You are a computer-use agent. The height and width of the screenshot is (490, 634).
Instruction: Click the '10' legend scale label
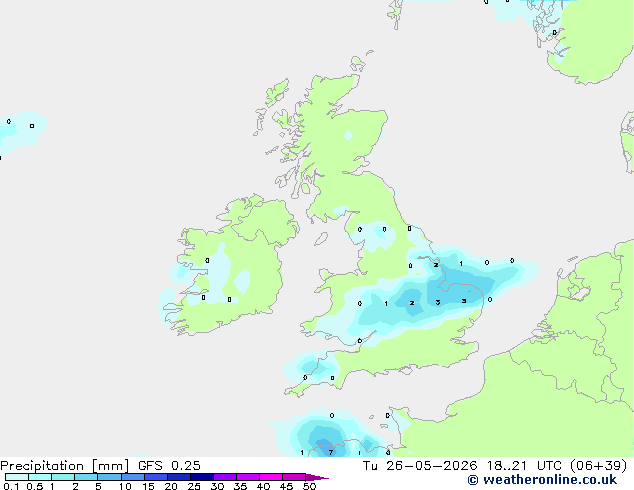point(125,486)
